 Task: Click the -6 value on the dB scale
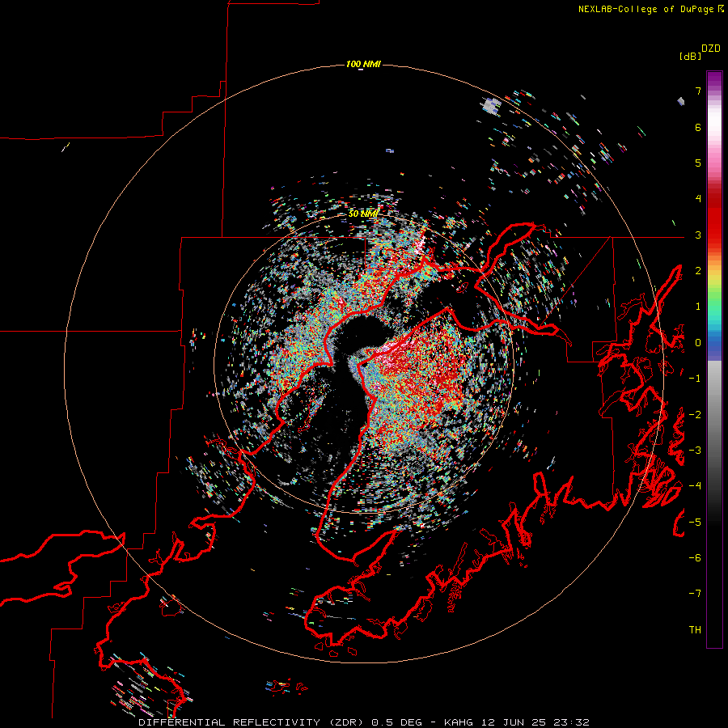[695, 558]
